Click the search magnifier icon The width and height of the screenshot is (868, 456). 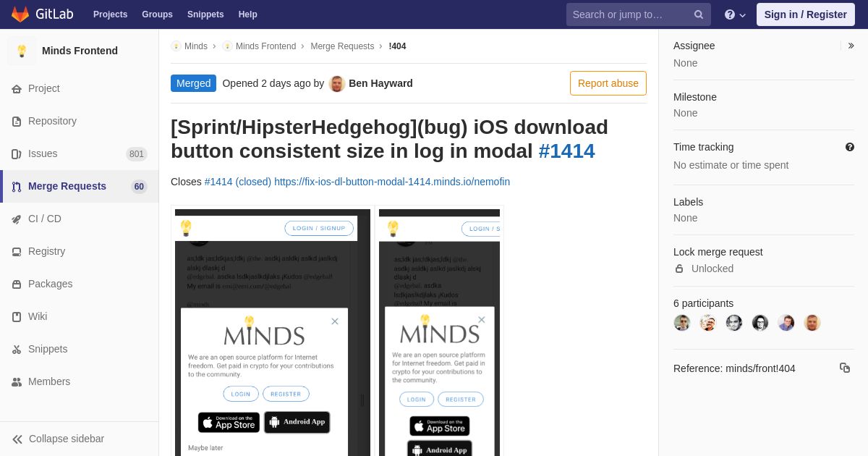698,14
